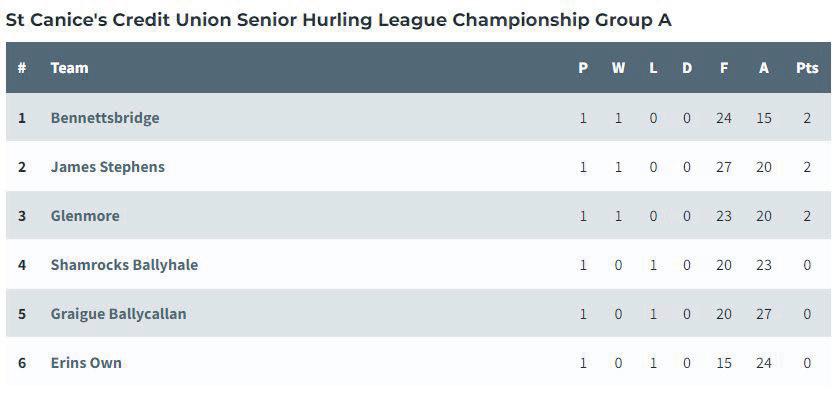
Task: Click the P played column header
Action: (x=583, y=68)
